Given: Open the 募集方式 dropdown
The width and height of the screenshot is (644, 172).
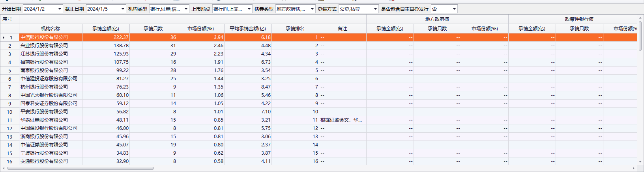Looking at the screenshot, I should pyautogui.click(x=375, y=9).
